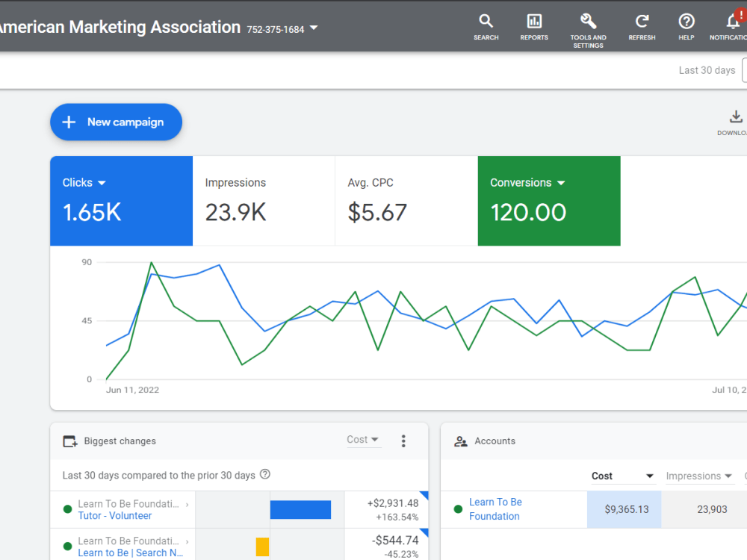This screenshot has height=560, width=747.
Task: Open Accounts Cost column dropdown
Action: (x=623, y=476)
